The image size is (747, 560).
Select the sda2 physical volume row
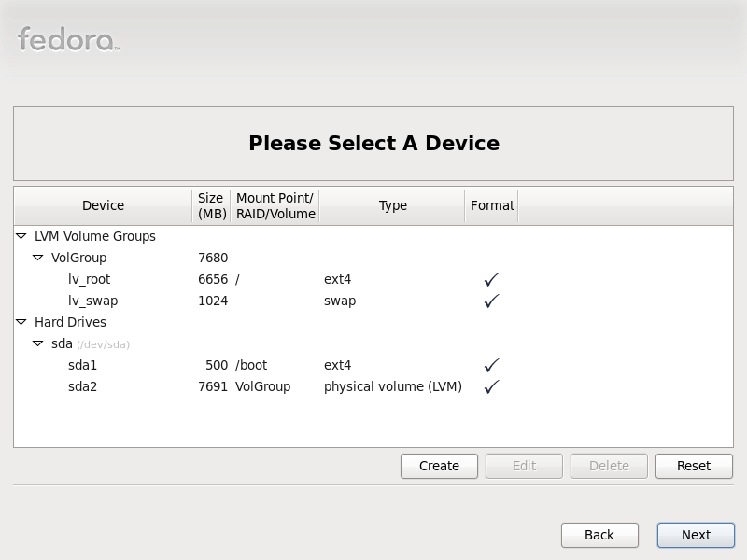pos(373,386)
